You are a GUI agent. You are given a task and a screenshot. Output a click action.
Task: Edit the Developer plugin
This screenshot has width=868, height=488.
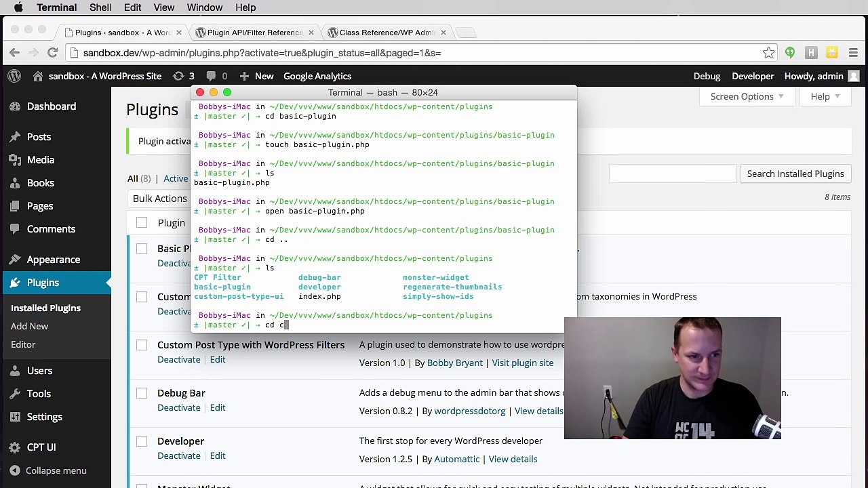click(x=218, y=455)
